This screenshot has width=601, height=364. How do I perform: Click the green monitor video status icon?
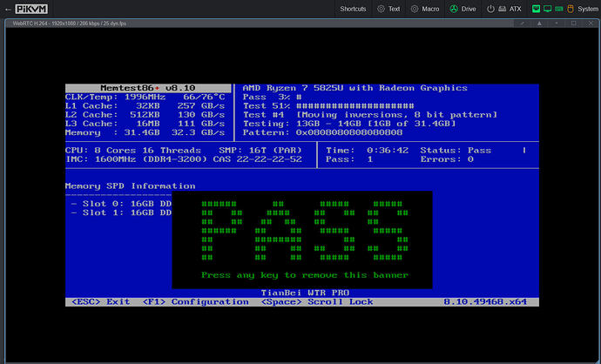(547, 9)
